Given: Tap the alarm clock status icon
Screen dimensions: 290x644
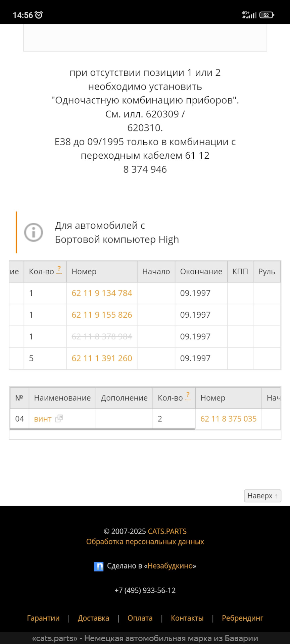Looking at the screenshot, I should (39, 15).
